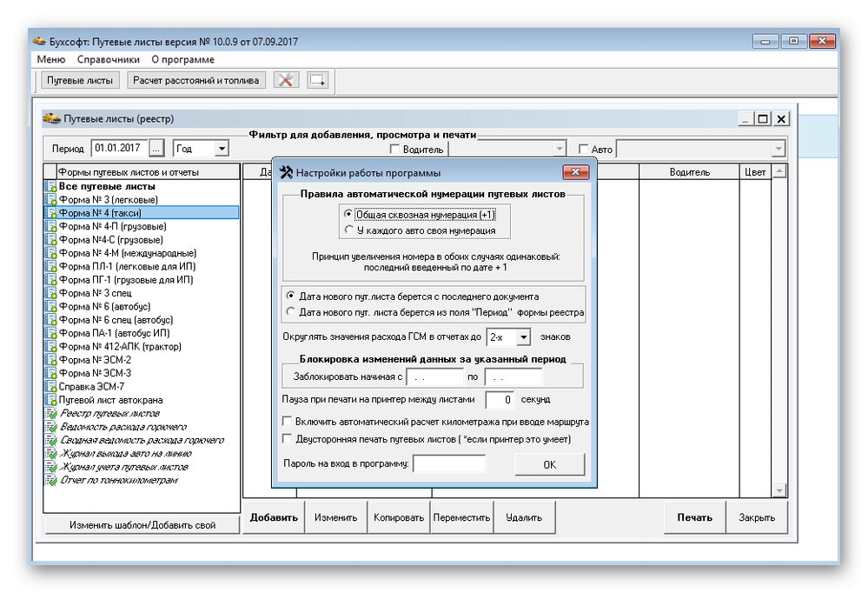Click Расчет расстояний и топлива toolbar button
The width and height of the screenshot is (868, 593).
pos(196,80)
